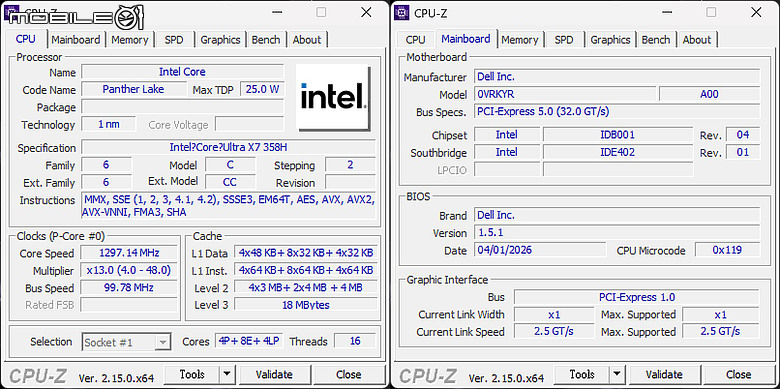Screen dimensions: 780x389
Task: Select SPD tab in right window
Action: (564, 40)
